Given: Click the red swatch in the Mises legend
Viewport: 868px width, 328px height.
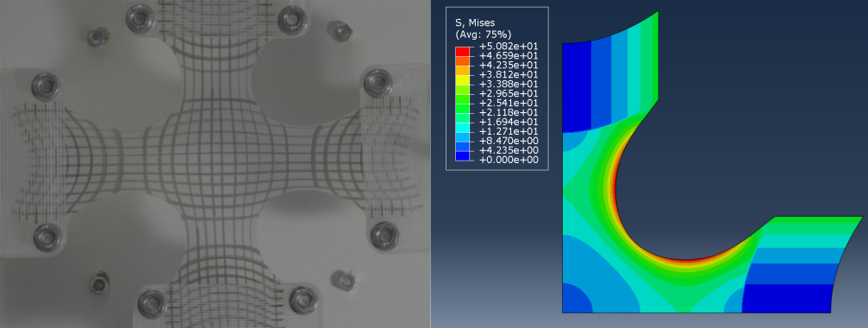Looking at the screenshot, I should pos(462,51).
